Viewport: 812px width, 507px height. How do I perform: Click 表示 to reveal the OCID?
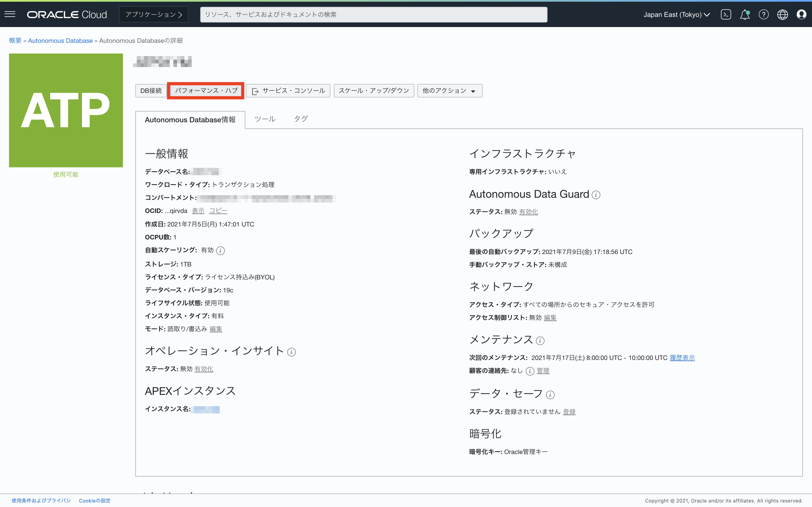tap(198, 211)
